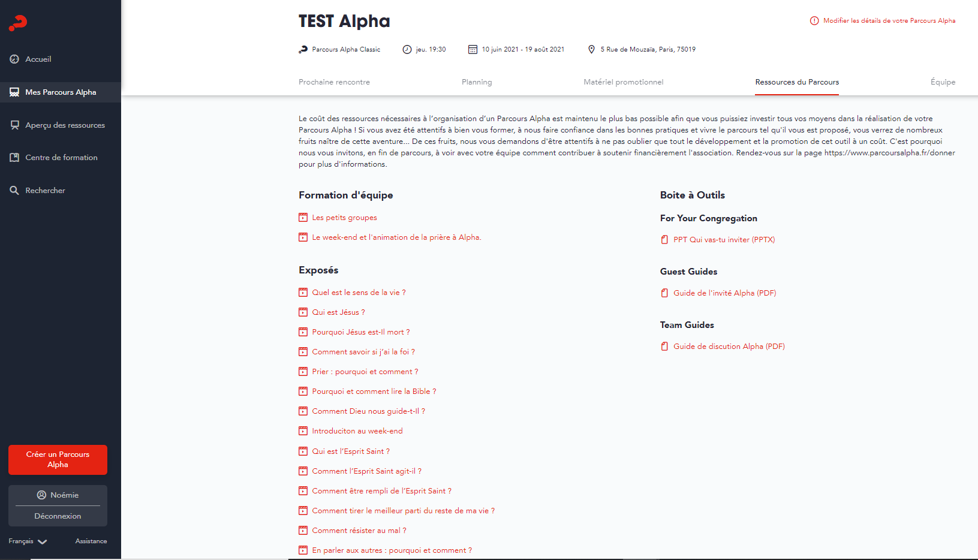Click file icon beside PPT Qui vas-tu inviter
The image size is (978, 560).
(664, 240)
